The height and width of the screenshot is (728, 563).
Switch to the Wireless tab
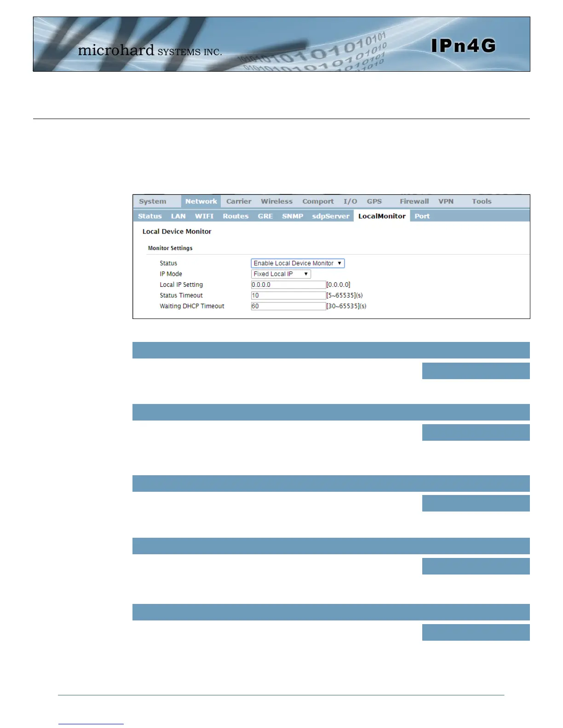(276, 201)
